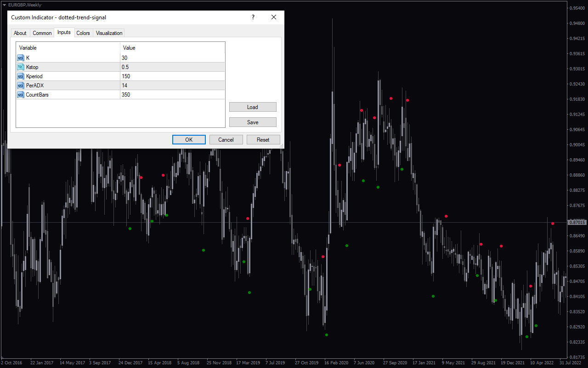Confirm the dialog with OK
This screenshot has width=588, height=368.
[x=189, y=140]
